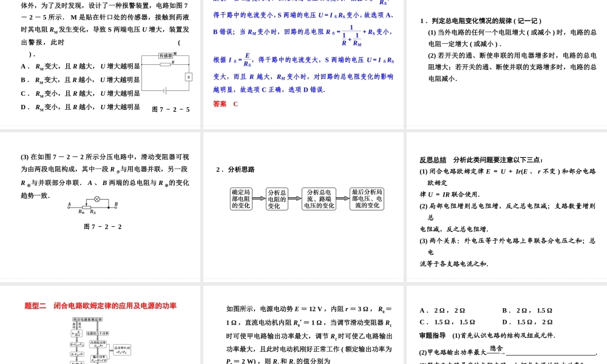Select option B 'RM变大，且R越小' answer line
The height and width of the screenshot is (364, 607).
point(80,79)
